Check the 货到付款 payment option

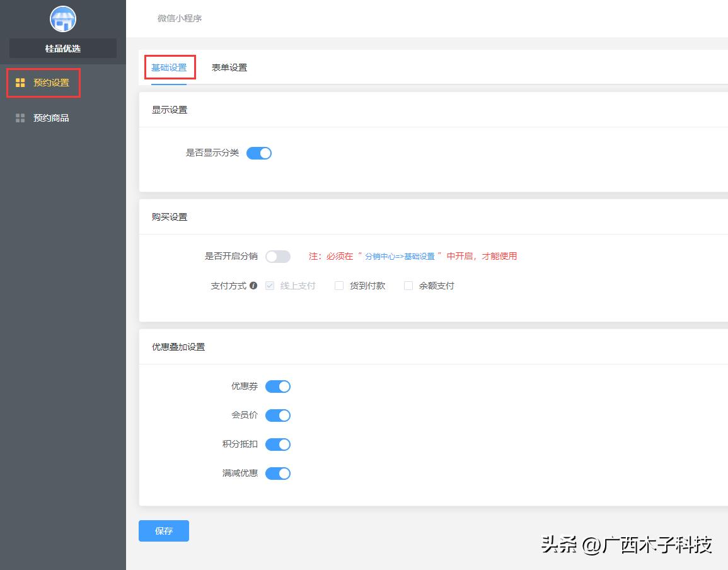pyautogui.click(x=338, y=285)
